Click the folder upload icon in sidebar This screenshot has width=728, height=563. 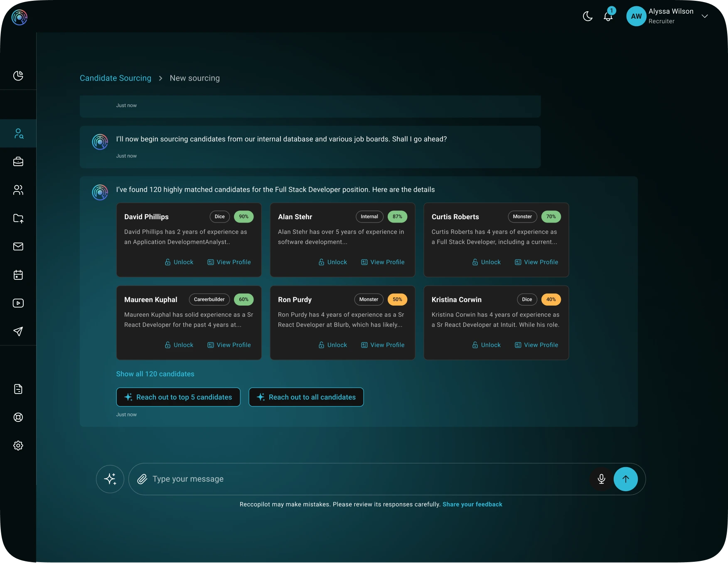(18, 218)
